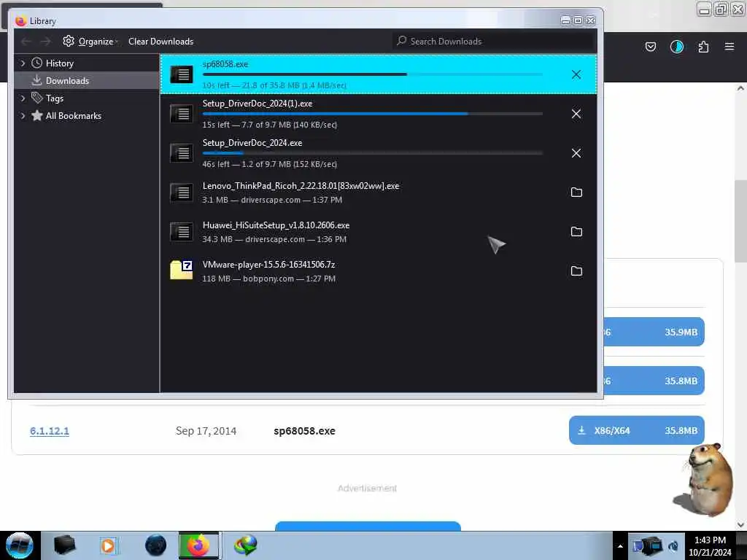Select the Huawei_HiSuiteSetup_v1.8.10.2606.exe filename

click(276, 225)
